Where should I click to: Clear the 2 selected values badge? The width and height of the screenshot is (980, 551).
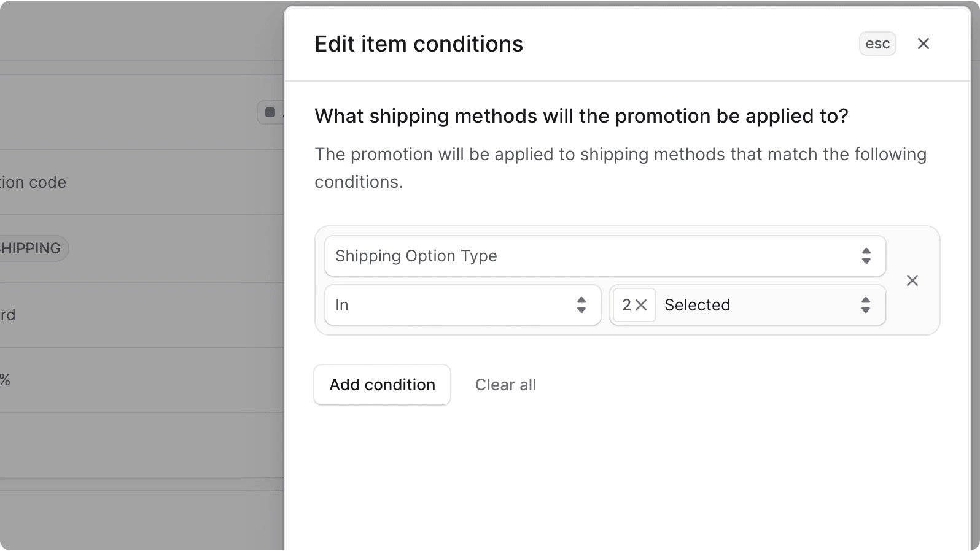point(641,305)
